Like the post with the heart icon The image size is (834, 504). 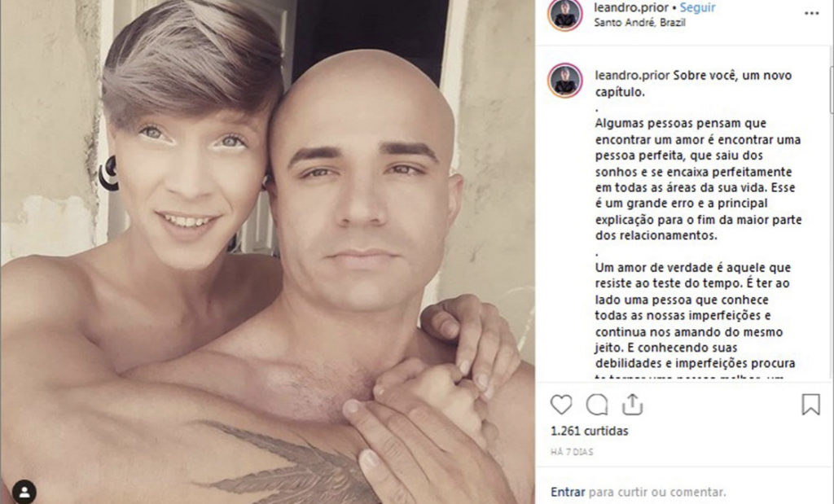click(x=561, y=405)
